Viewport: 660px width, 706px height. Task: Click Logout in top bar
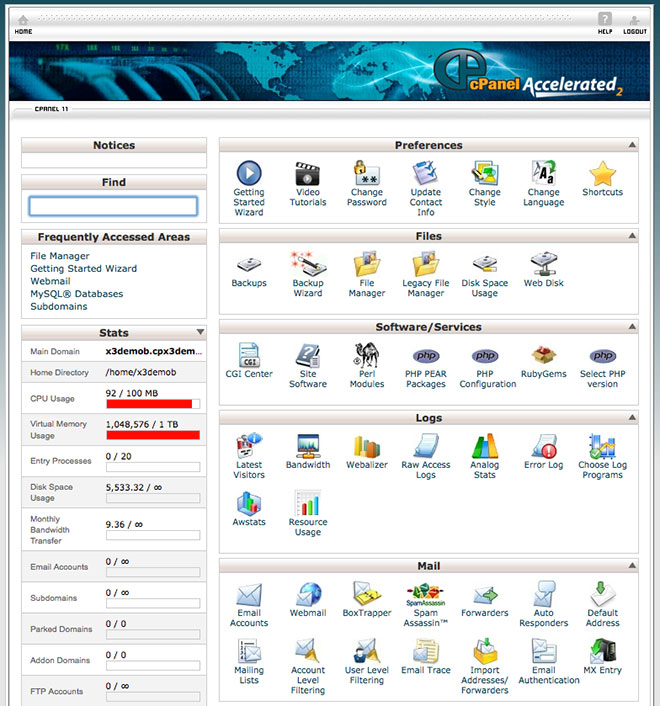click(x=635, y=25)
